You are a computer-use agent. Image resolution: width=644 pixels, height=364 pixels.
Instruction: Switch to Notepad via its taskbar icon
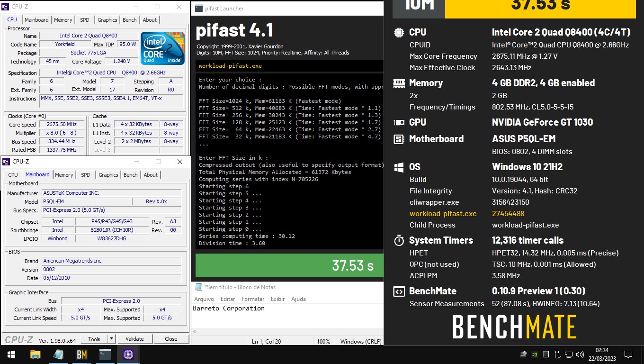click(58, 354)
